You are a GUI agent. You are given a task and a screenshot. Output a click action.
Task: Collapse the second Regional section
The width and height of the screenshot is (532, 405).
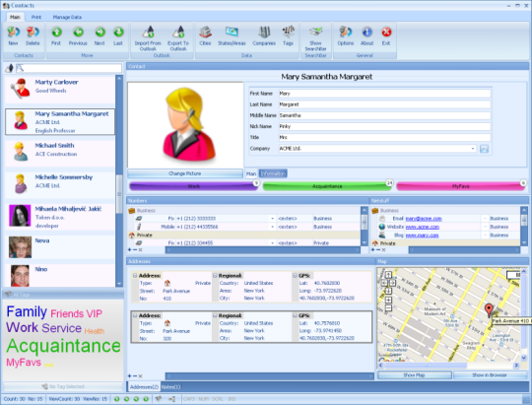point(215,315)
